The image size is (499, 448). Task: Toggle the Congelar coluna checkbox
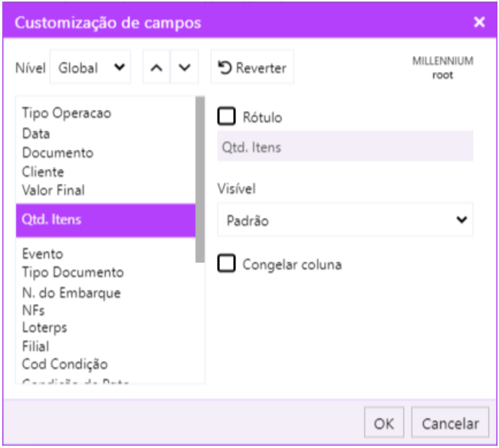click(227, 264)
